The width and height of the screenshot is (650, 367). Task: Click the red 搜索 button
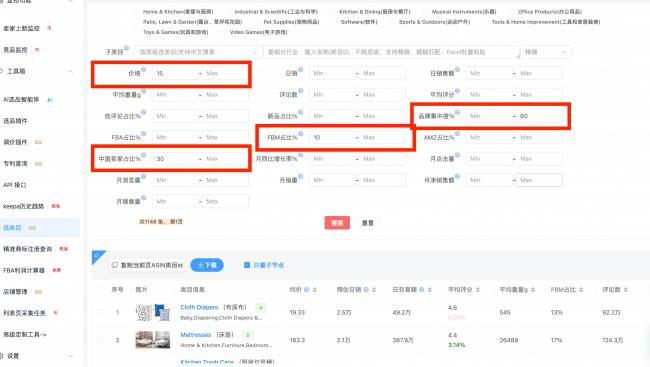click(337, 223)
